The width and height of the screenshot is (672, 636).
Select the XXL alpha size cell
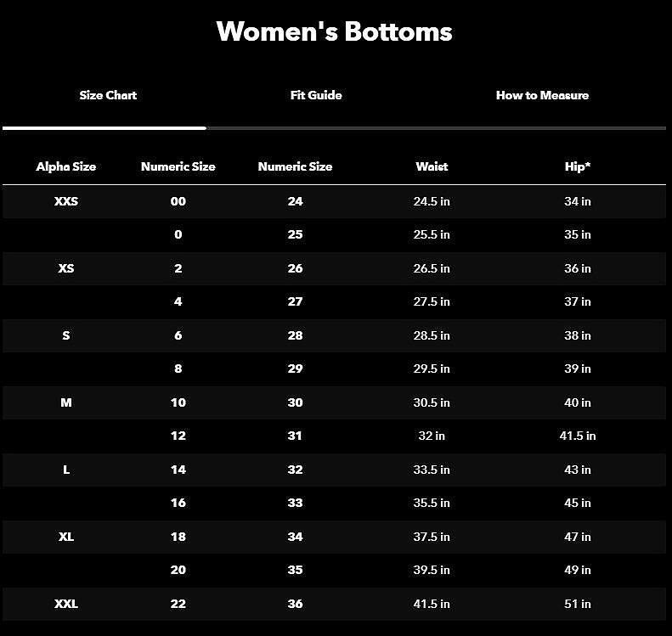tap(66, 604)
